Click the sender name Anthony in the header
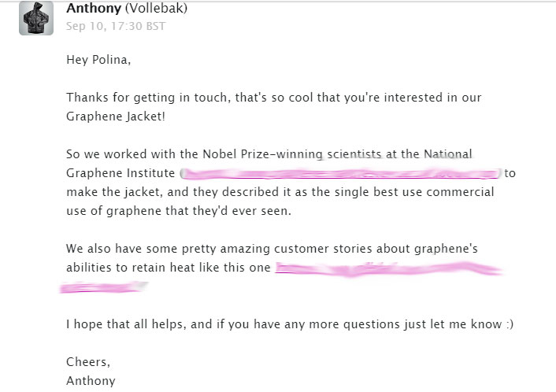The image size is (556, 392). pyautogui.click(x=94, y=8)
